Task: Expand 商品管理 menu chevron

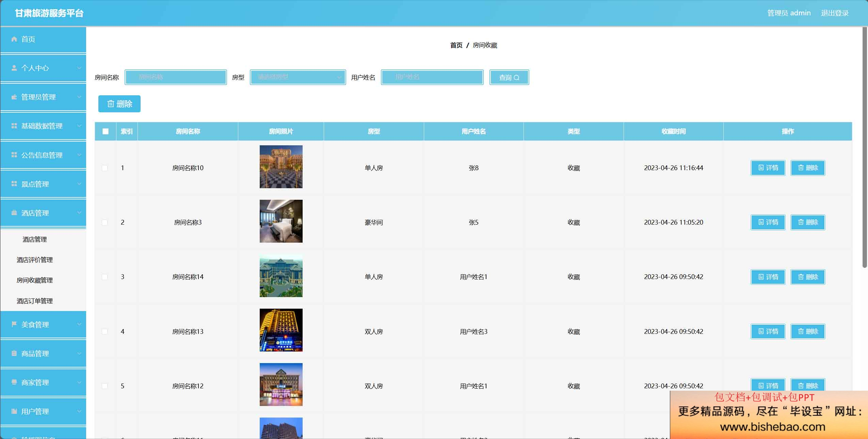Action: point(79,353)
